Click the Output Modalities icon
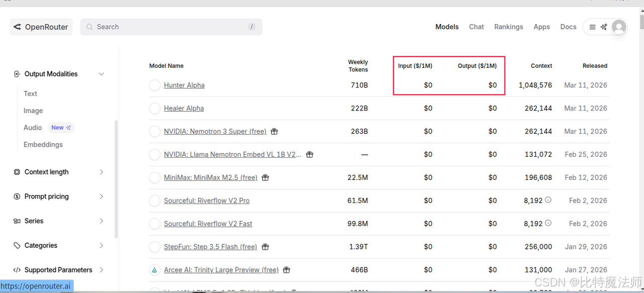 pos(17,74)
